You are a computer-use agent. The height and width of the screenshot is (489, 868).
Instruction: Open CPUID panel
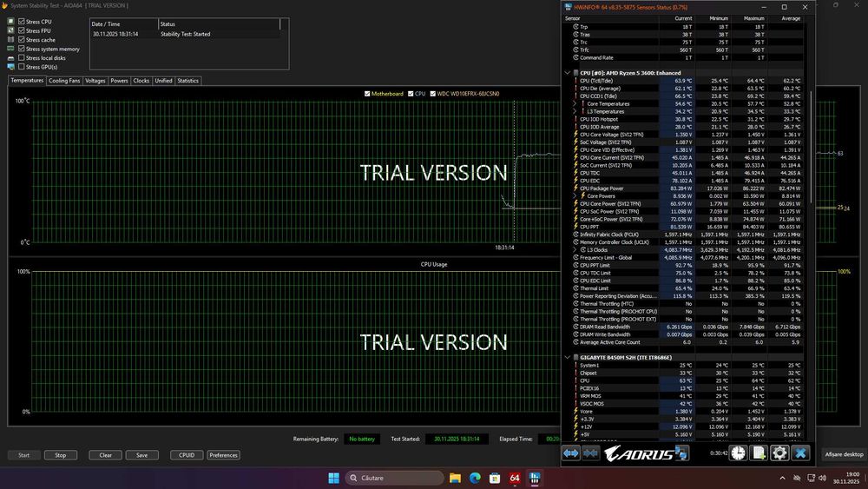pos(187,455)
